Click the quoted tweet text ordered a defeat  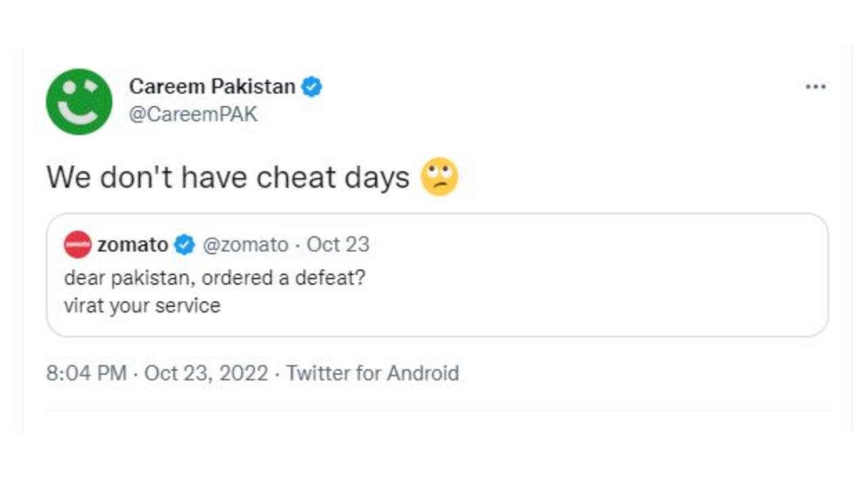coord(215,277)
